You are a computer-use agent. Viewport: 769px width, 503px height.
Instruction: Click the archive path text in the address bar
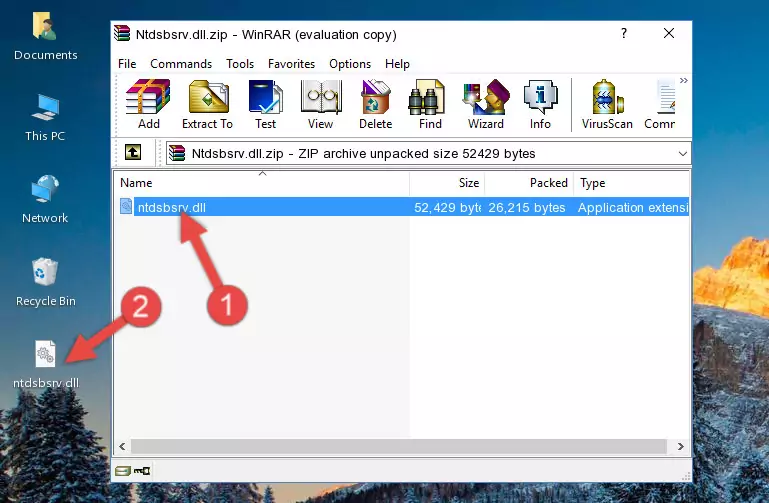click(x=363, y=154)
